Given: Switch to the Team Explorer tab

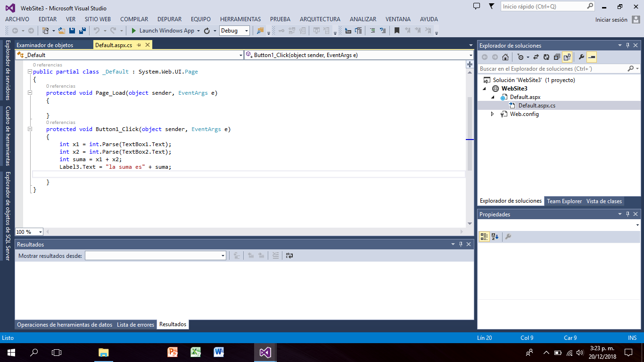Looking at the screenshot, I should click(x=564, y=201).
